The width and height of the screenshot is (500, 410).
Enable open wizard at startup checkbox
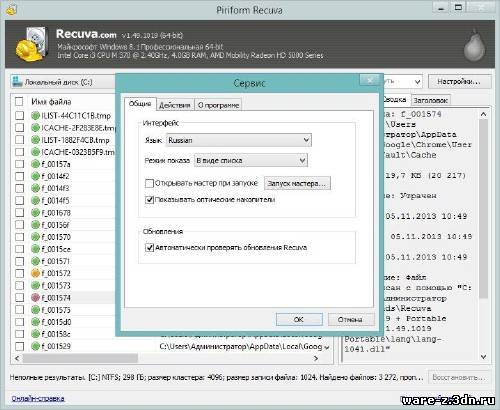[x=149, y=183]
